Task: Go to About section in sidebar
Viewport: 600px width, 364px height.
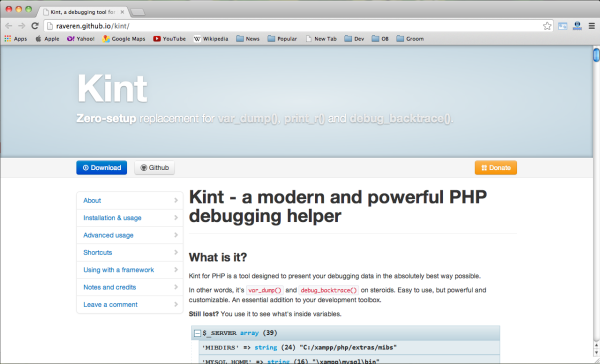Action: [130, 201]
